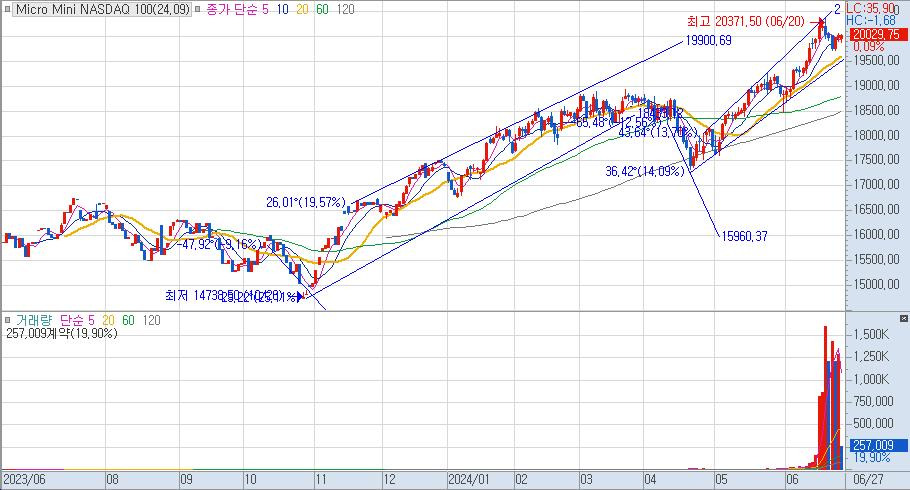Click the 15960,37 trendline value label
The height and width of the screenshot is (490, 910).
(x=745, y=236)
